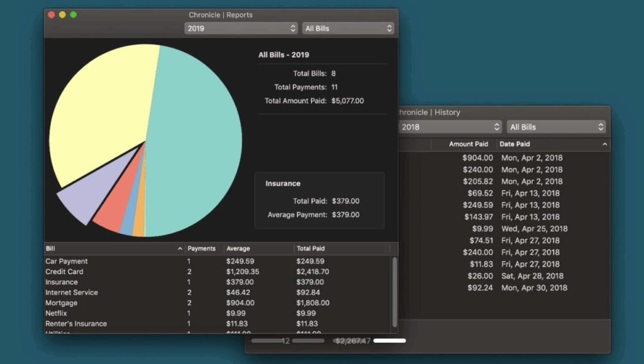Zoom the Reports window with green button
Viewport: 644px width, 364px height.
(x=74, y=14)
